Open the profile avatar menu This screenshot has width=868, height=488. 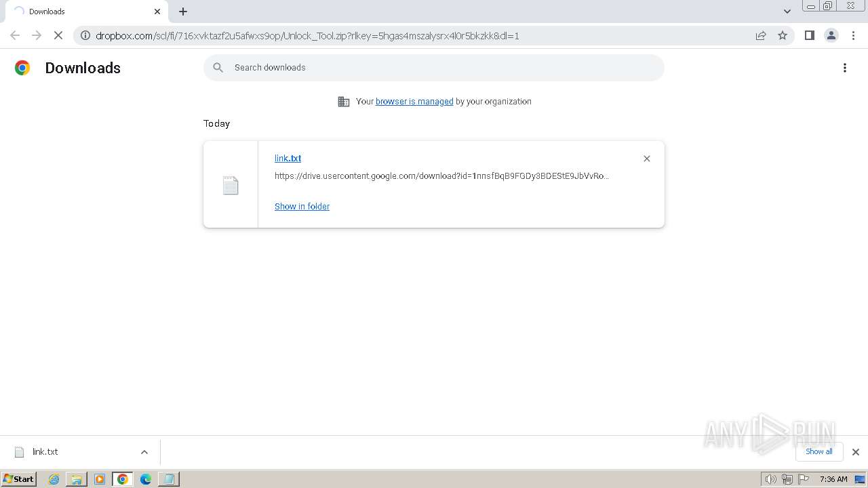click(831, 35)
